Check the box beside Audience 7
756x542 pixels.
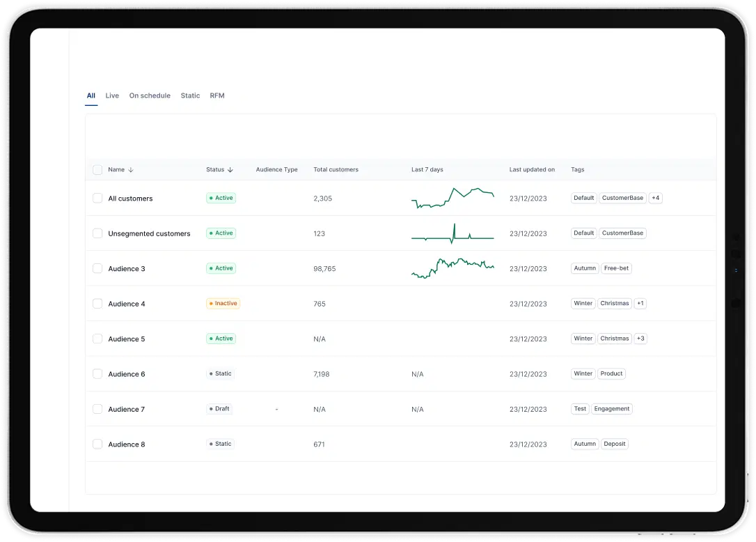97,409
